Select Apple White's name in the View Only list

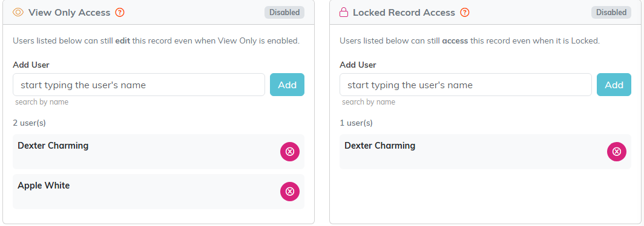pyautogui.click(x=44, y=186)
